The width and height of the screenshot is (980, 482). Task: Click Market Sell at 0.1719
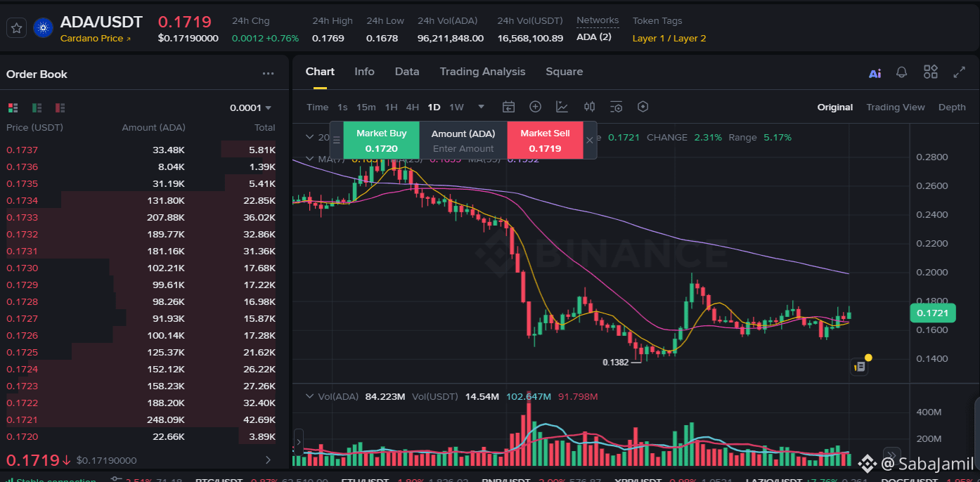545,141
